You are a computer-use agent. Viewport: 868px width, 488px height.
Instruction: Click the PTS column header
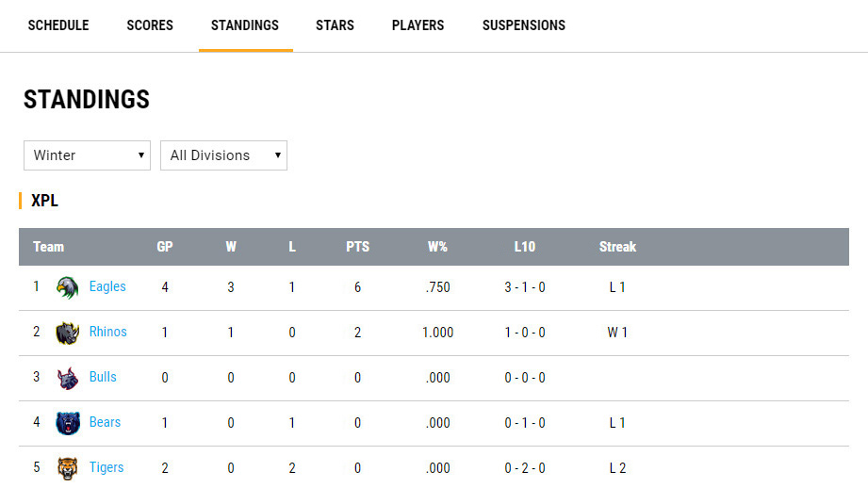click(x=357, y=247)
